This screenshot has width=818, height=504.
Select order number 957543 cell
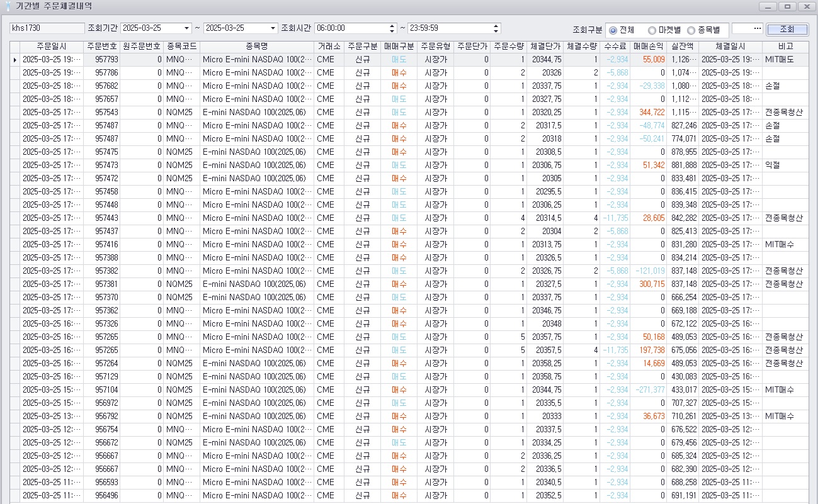coord(102,113)
